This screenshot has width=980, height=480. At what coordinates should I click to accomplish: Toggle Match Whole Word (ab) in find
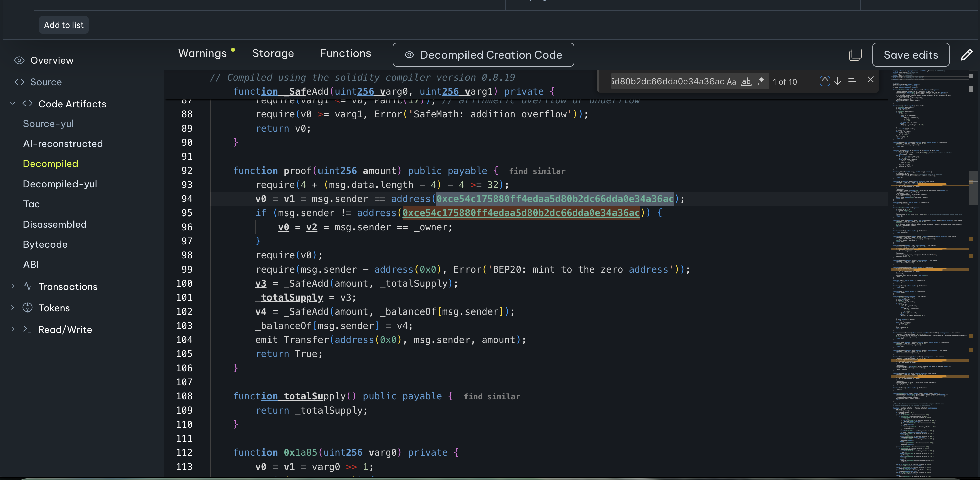(746, 81)
